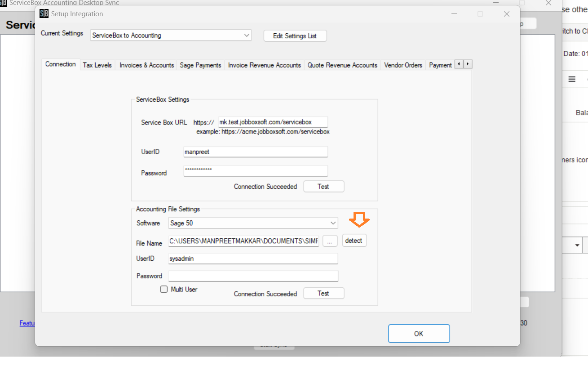Screen dimensions: 588x371
Task: Switch to the Connection tab
Action: coord(61,64)
